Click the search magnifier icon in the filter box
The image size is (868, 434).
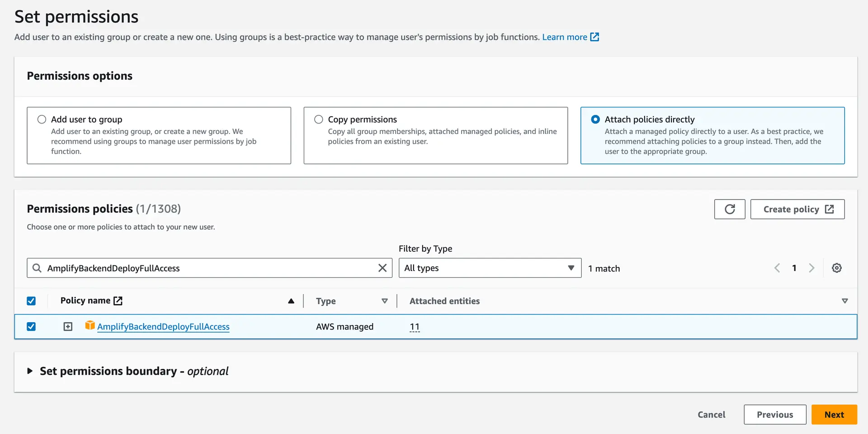click(37, 268)
